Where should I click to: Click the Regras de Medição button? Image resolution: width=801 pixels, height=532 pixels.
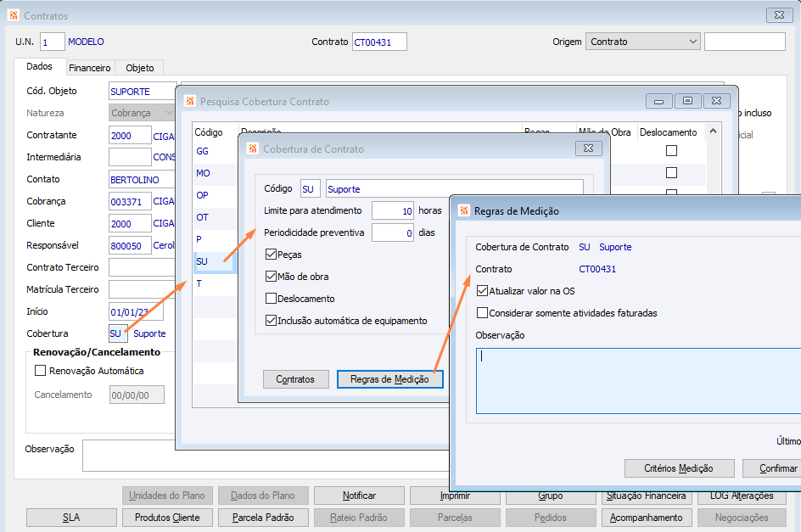pos(389,379)
